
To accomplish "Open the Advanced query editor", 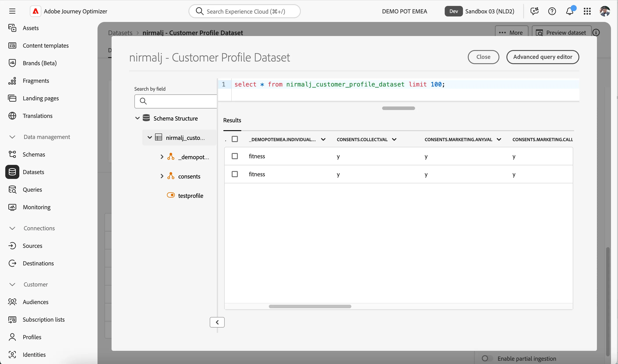I will (x=542, y=57).
